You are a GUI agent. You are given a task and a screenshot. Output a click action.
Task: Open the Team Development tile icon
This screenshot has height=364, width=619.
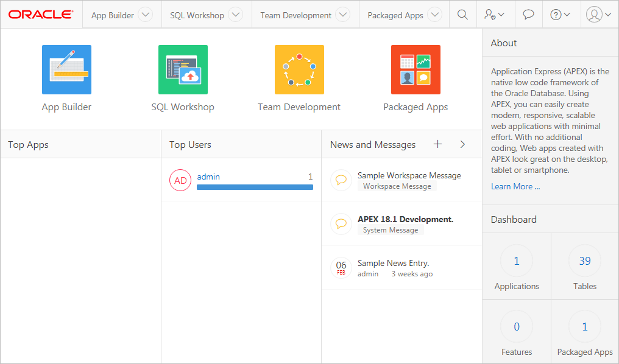coord(299,69)
